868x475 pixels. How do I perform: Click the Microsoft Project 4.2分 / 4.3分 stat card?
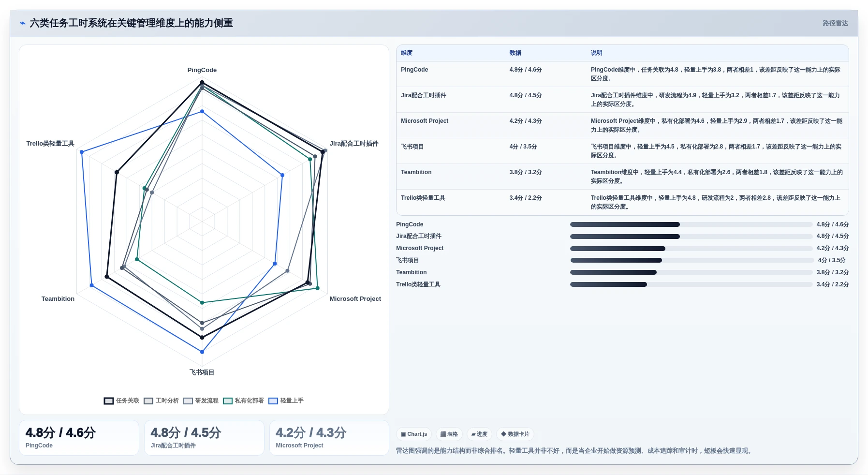pos(329,438)
